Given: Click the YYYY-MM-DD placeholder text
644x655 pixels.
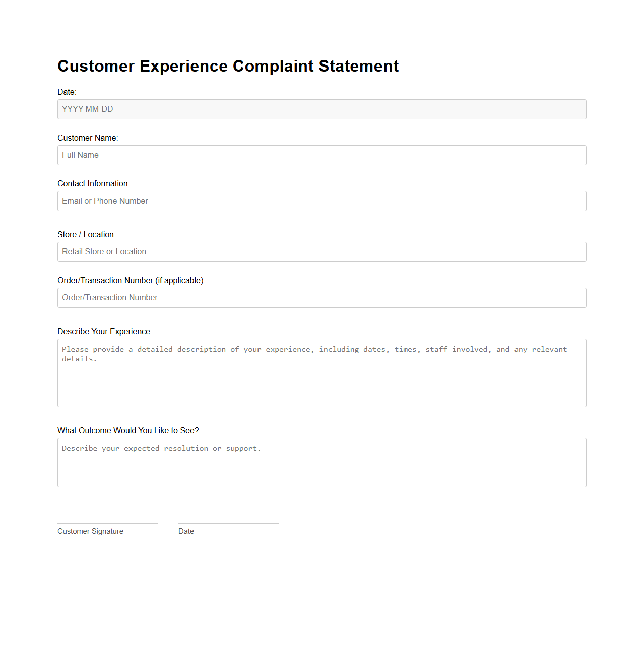Looking at the screenshot, I should 87,109.
